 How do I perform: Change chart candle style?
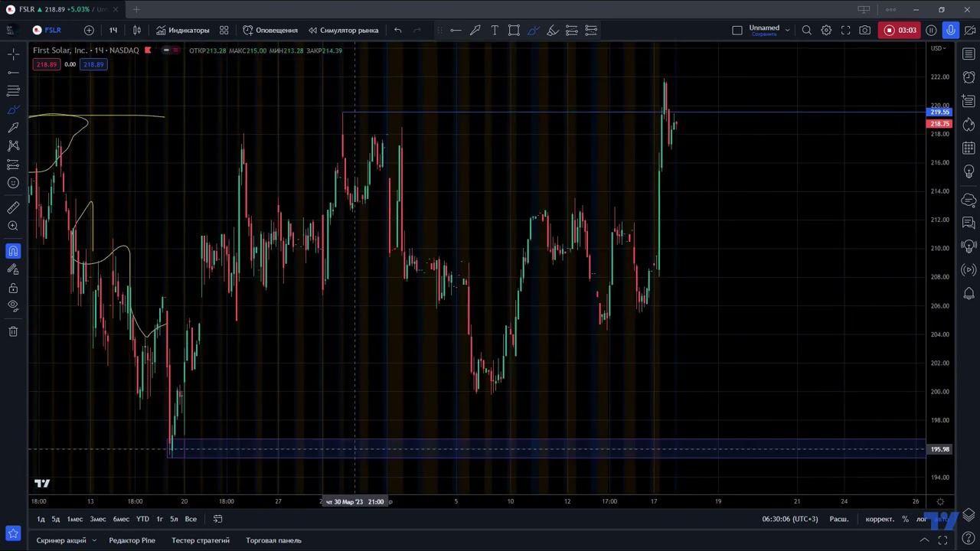click(x=137, y=30)
